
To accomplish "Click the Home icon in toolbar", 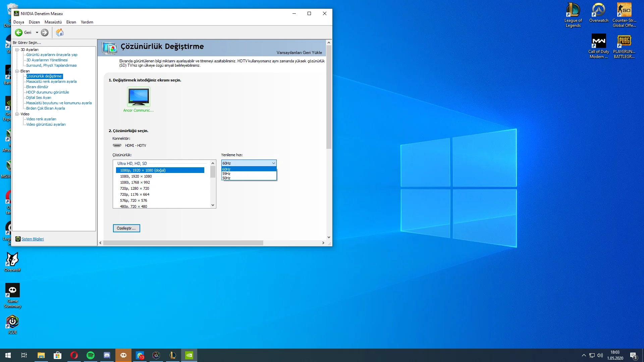I will [x=60, y=33].
